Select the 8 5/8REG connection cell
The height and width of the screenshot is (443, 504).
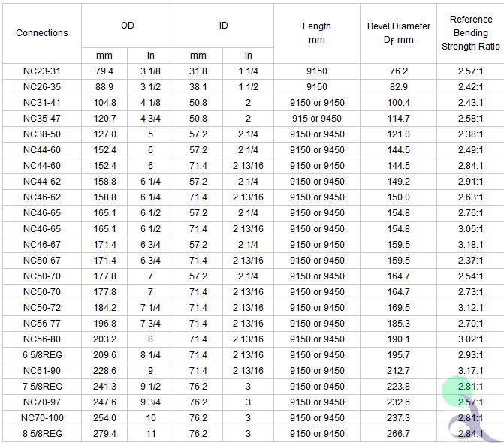coord(42,434)
